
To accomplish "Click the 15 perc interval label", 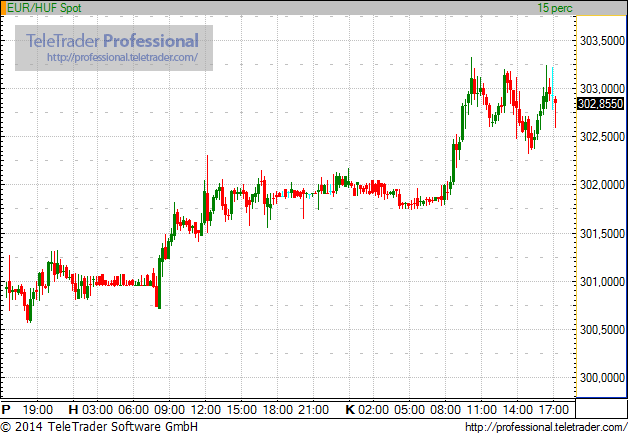I will (555, 8).
